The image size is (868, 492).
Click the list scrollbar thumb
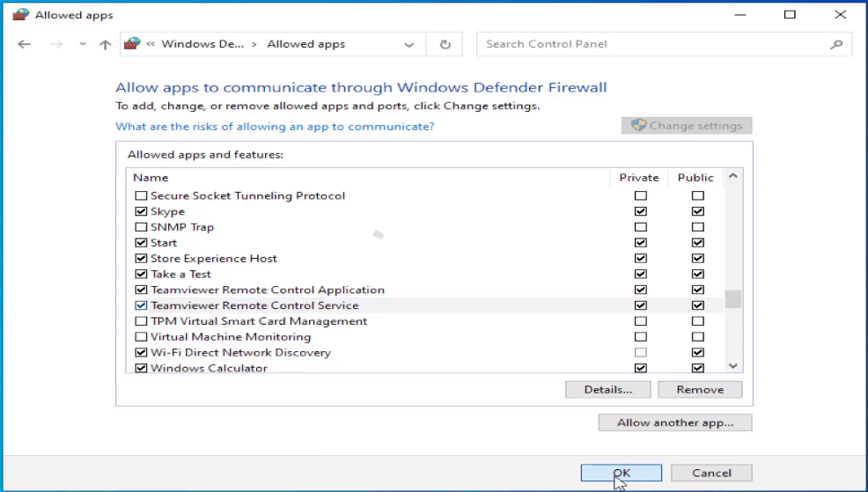coord(733,299)
